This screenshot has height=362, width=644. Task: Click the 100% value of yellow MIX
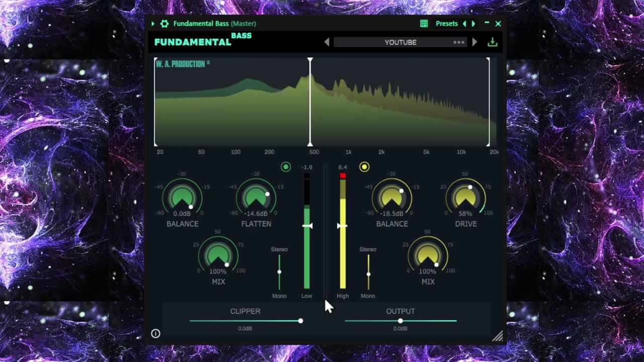point(428,271)
